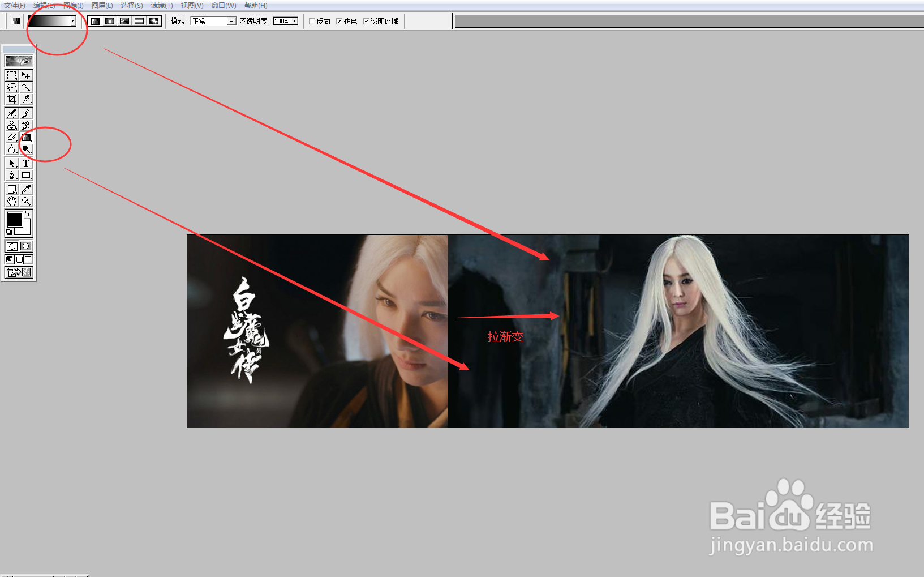Uncheck the 仿色 (Dither) checkbox

(338, 21)
